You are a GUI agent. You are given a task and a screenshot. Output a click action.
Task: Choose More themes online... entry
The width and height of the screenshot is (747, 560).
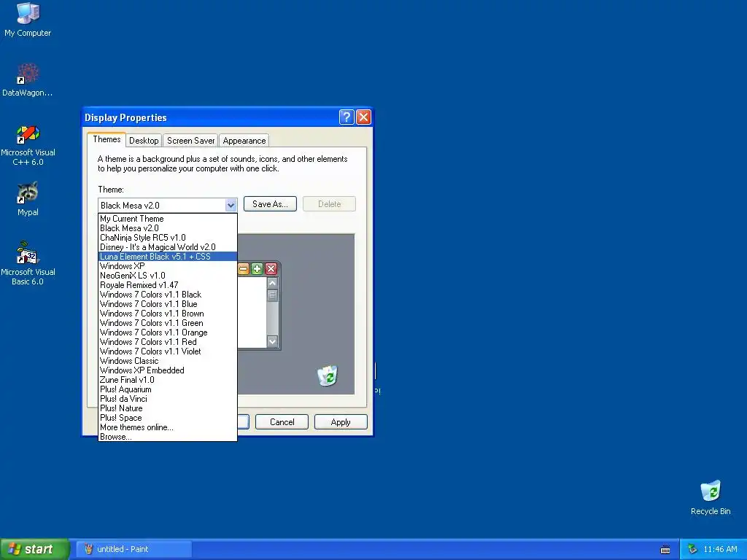168,427
